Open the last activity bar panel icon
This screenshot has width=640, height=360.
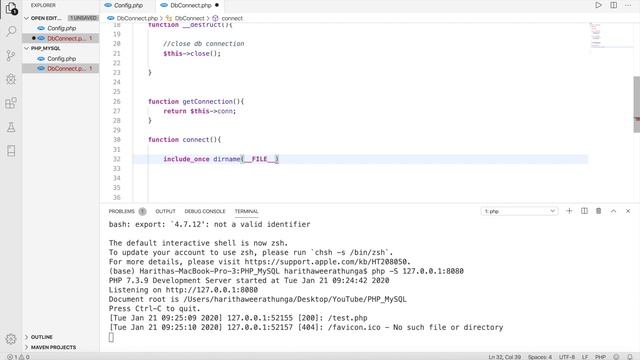click(x=11, y=151)
